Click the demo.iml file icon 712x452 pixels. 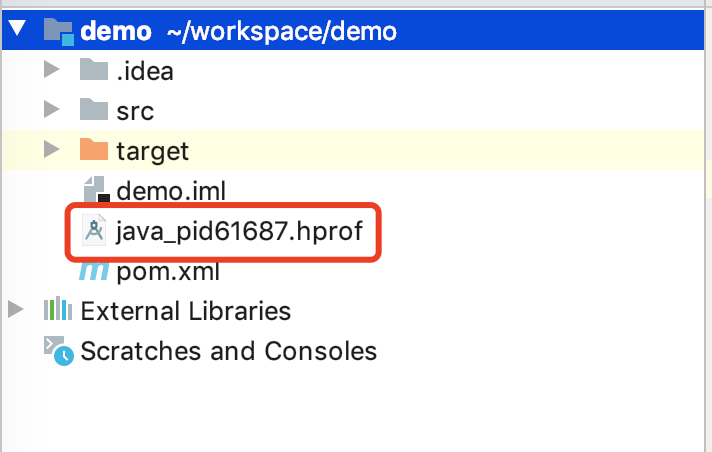tap(96, 190)
